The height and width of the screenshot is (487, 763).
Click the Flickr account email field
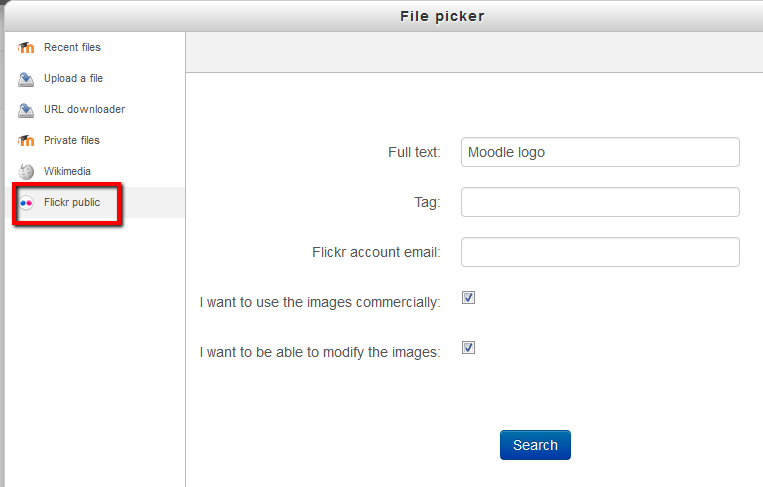(600, 252)
